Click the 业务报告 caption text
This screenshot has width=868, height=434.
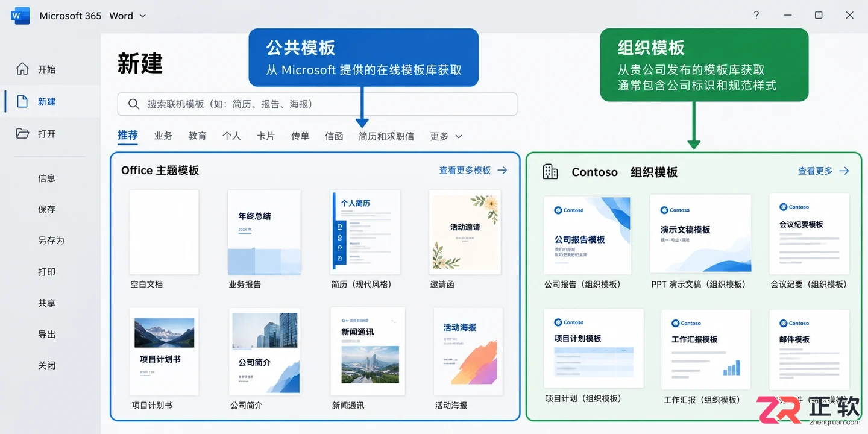coord(245,285)
